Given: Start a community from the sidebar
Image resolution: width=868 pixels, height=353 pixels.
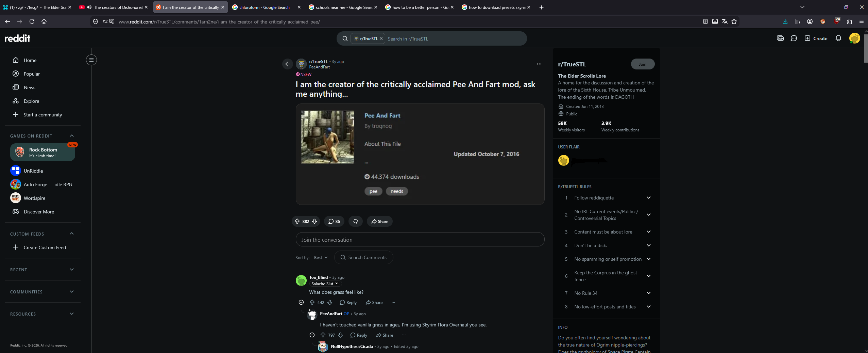Looking at the screenshot, I should click(43, 115).
